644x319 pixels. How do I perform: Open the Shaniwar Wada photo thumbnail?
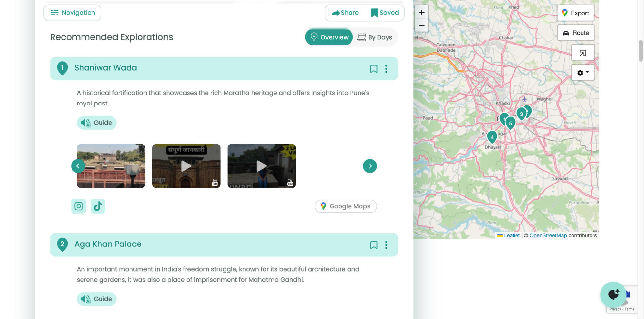point(111,166)
